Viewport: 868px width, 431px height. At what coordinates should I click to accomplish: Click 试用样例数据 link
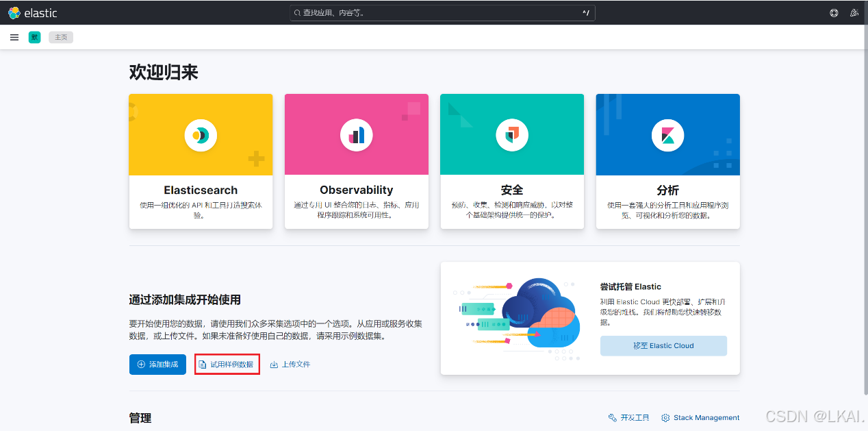(x=227, y=365)
